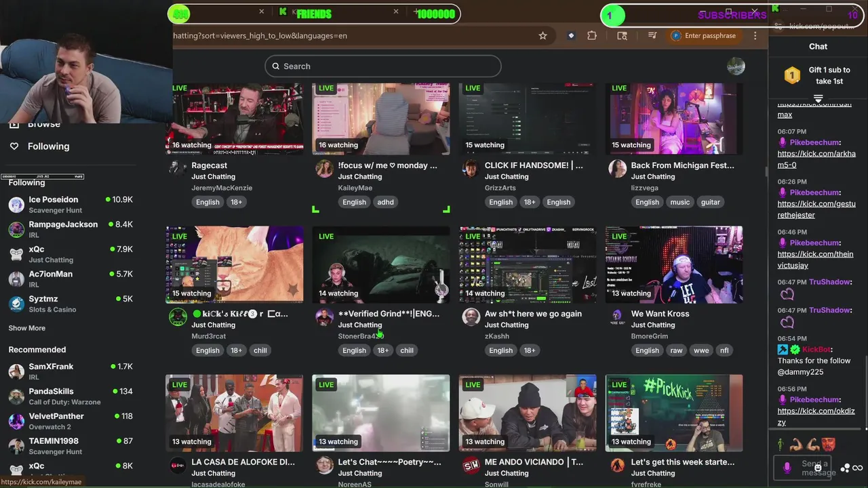Open the !focus w/ me stream thumbnail
This screenshot has width=868, height=488.
[x=381, y=119]
